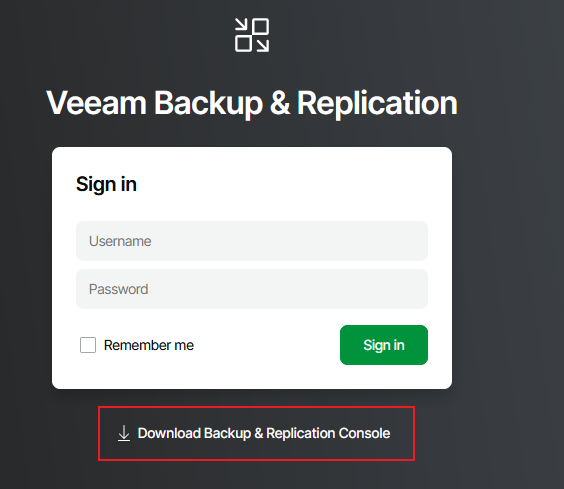Click the Sign in heading inside the card
This screenshot has height=489, width=564.
[106, 185]
